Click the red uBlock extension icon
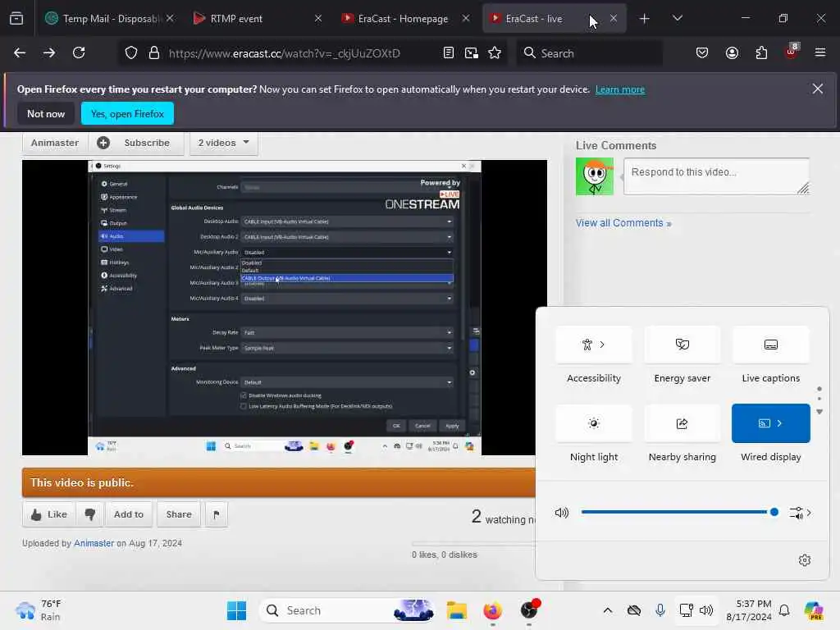 792,52
